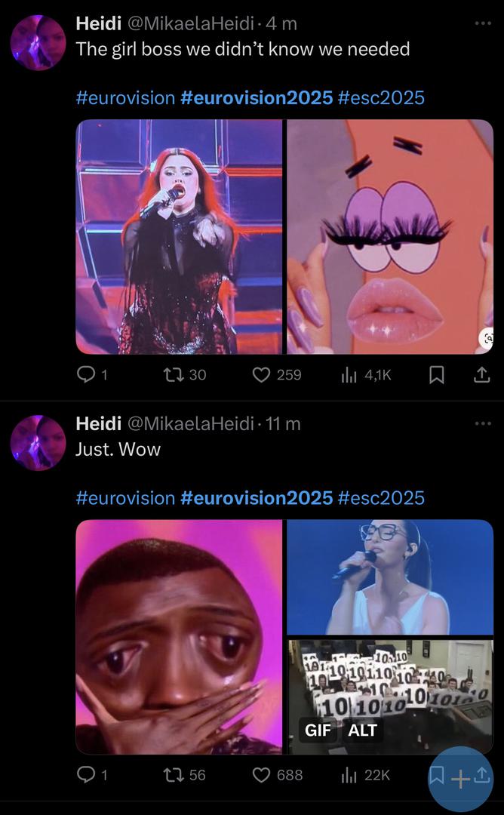This screenshot has height=815, width=504.
Task: Reply to the "girl boss" tweet
Action: click(87, 374)
